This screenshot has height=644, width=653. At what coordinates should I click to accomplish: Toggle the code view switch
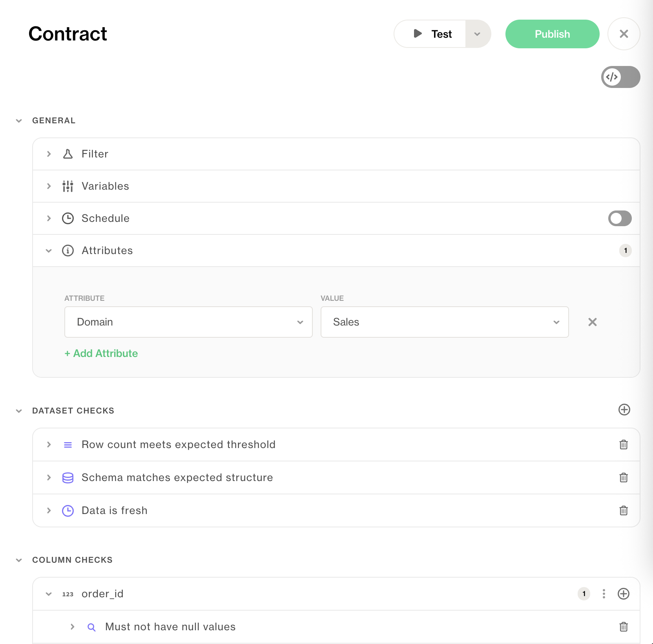620,77
